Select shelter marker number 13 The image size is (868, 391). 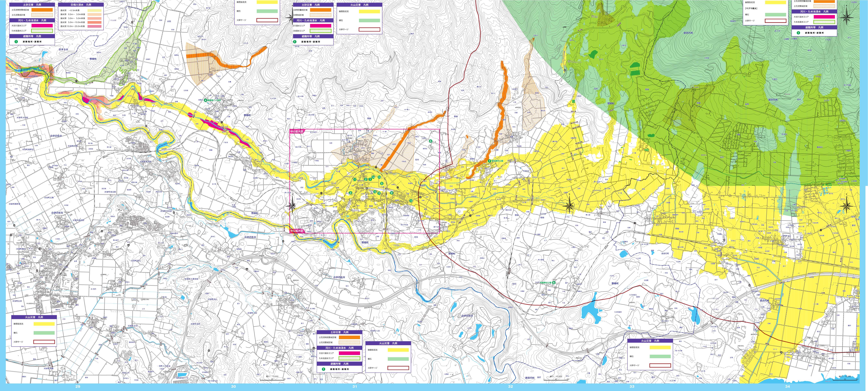click(x=411, y=201)
